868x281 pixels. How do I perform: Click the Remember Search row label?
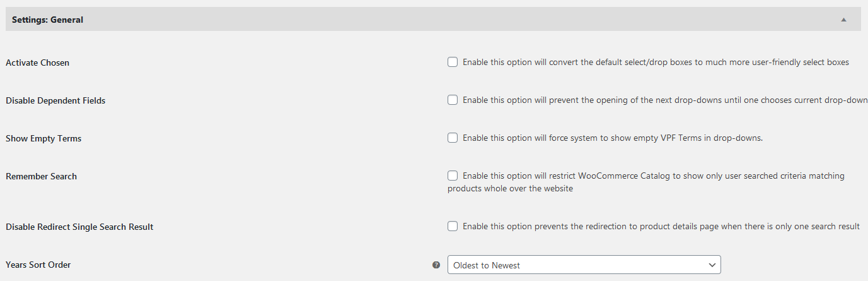coord(41,176)
